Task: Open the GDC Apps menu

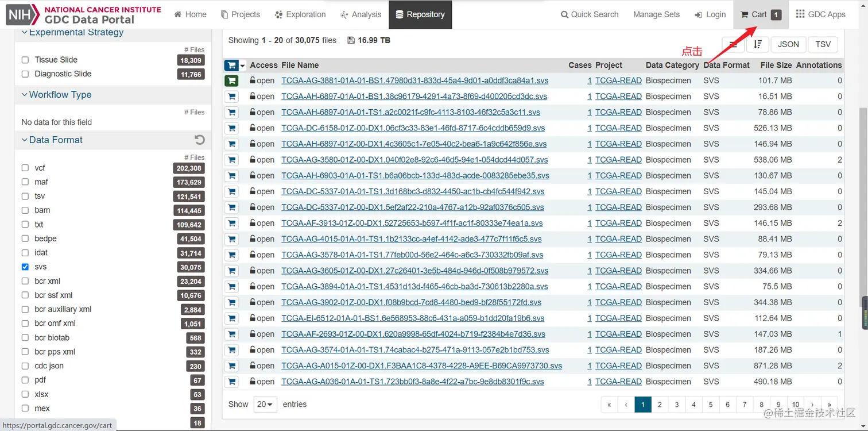Action: tap(820, 14)
